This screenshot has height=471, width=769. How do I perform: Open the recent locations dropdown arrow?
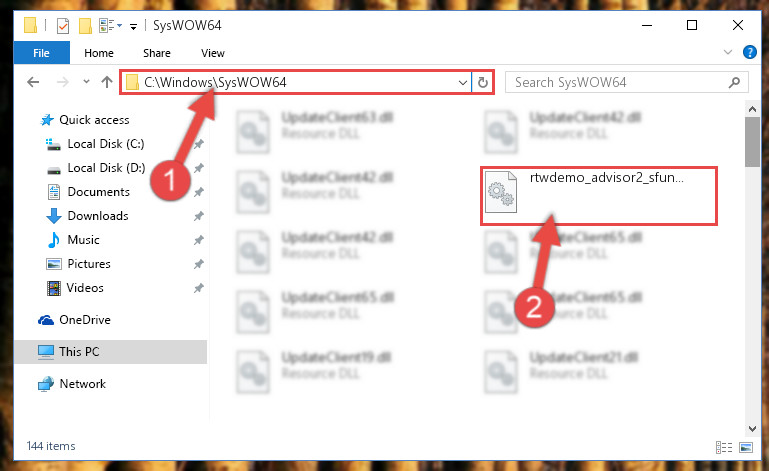(86, 82)
